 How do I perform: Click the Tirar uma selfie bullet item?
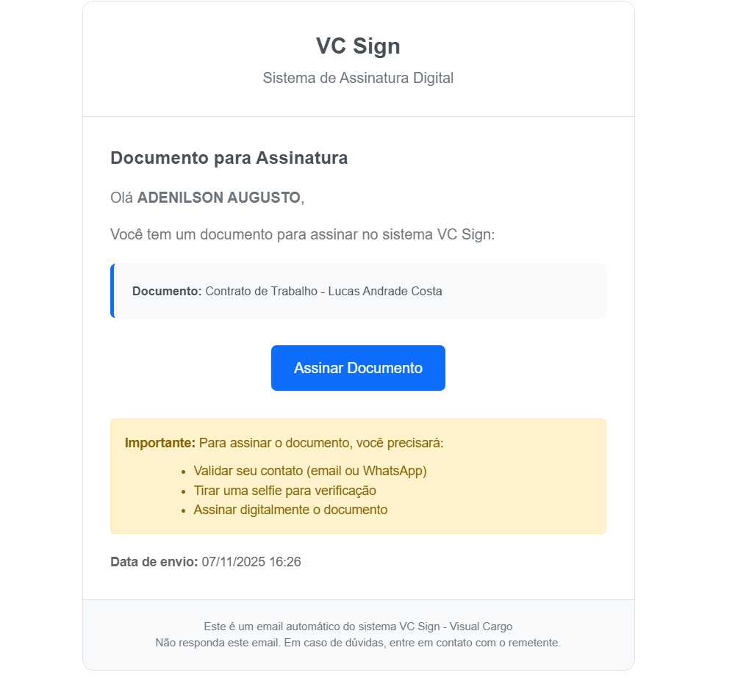pyautogui.click(x=284, y=491)
